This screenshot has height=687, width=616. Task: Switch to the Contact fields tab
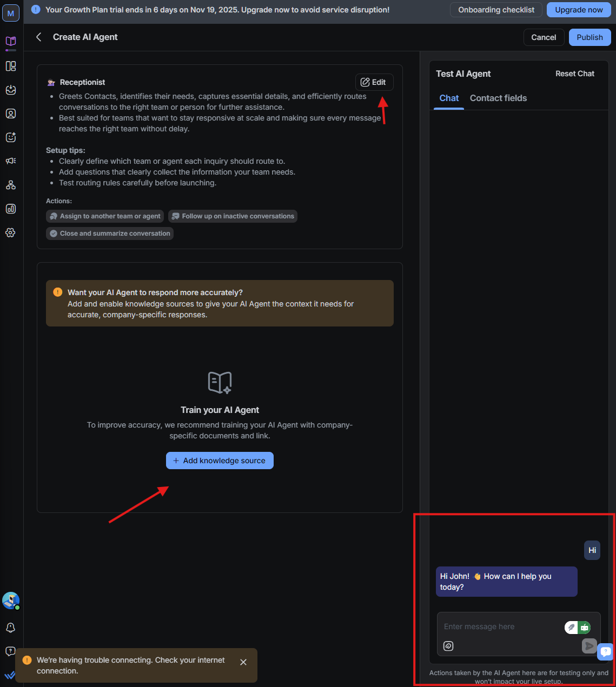coord(498,98)
